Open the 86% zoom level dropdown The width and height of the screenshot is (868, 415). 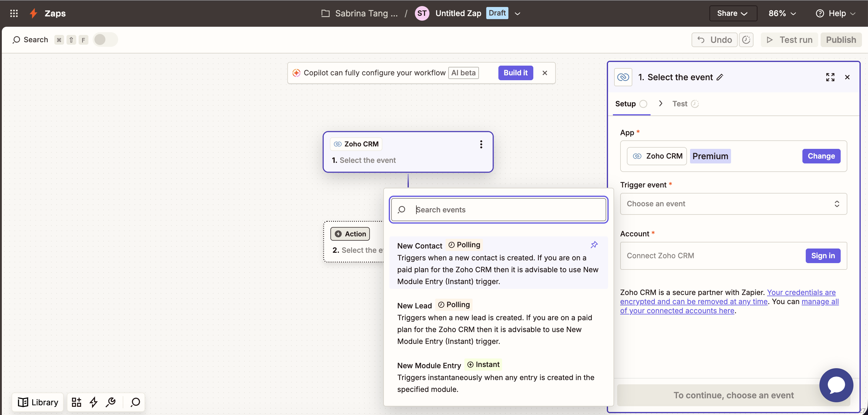pos(782,13)
